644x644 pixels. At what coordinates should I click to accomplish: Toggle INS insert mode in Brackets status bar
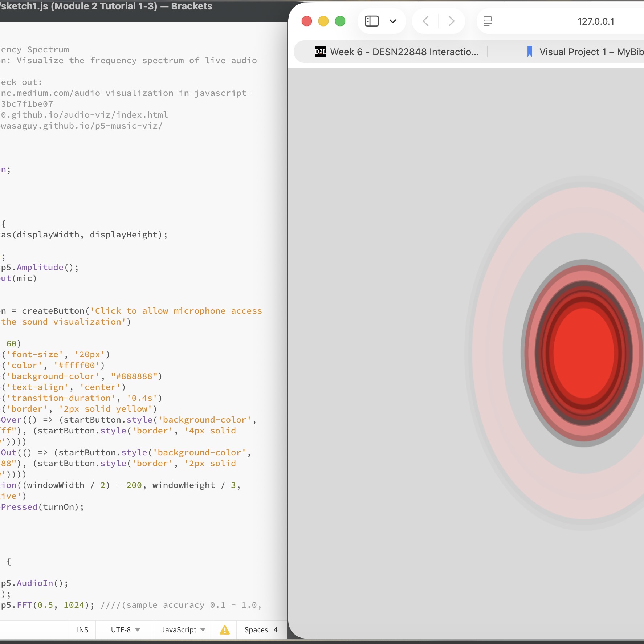pyautogui.click(x=82, y=630)
